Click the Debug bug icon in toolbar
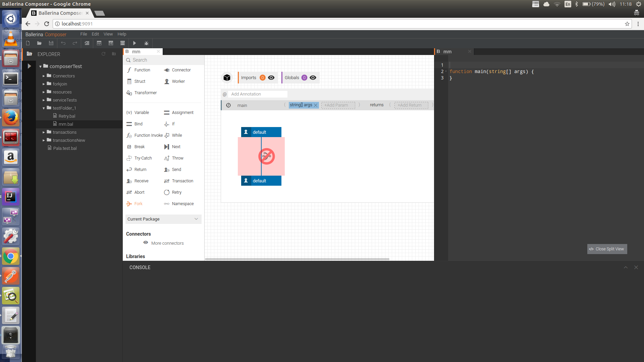 [146, 43]
